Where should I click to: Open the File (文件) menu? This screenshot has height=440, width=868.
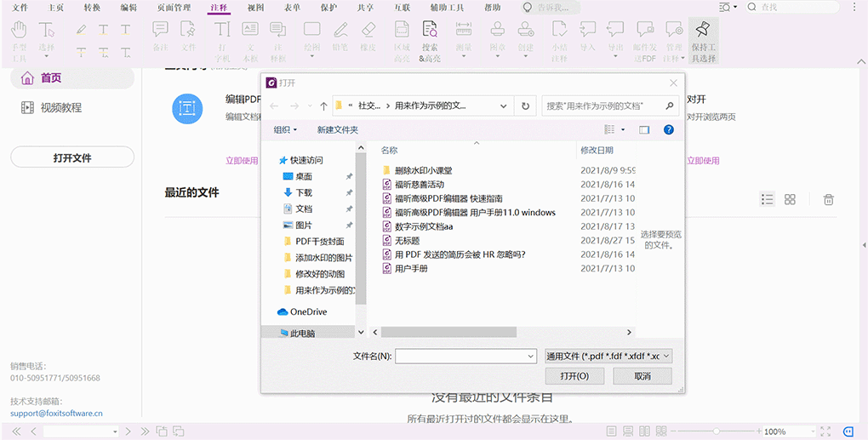pos(20,8)
